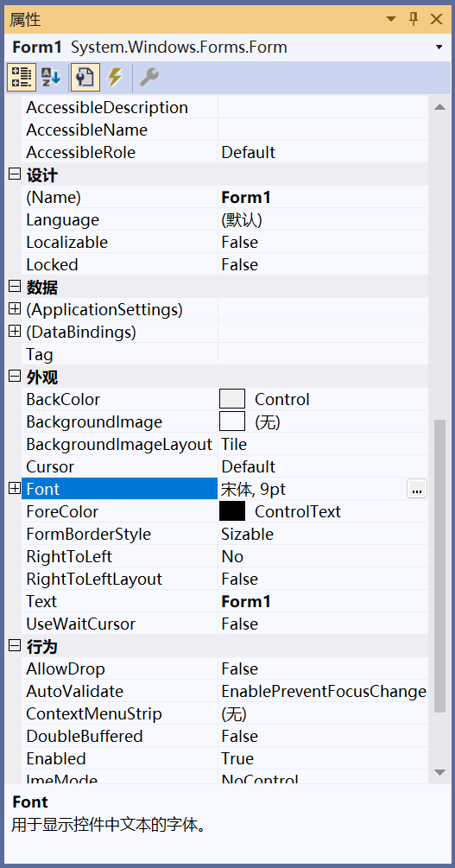
Task: Click the wrench Property Pages icon
Action: click(x=149, y=77)
